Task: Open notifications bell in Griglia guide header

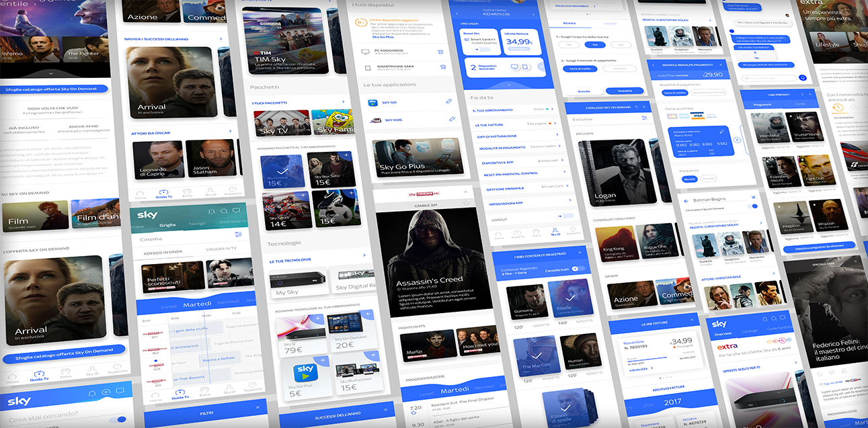Action: click(211, 211)
